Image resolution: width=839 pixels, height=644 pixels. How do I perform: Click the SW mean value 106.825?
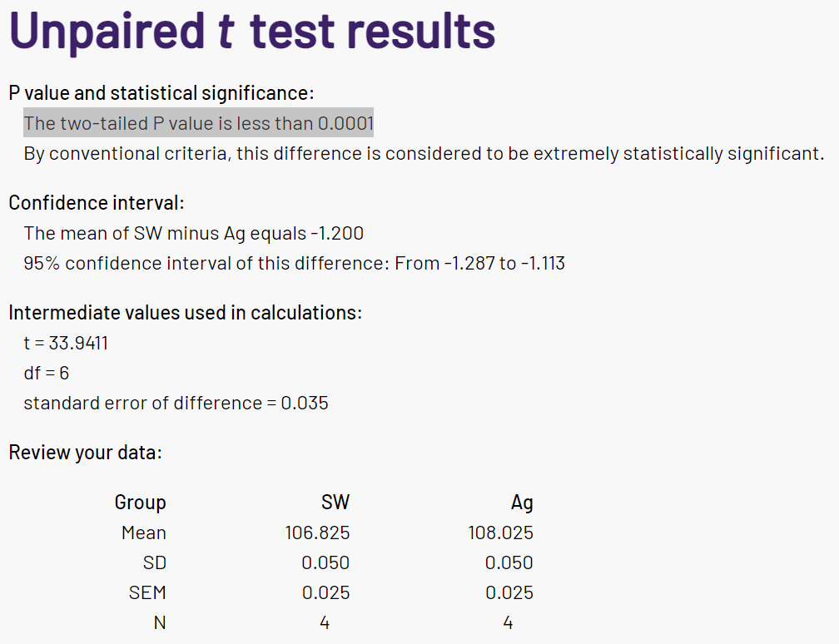pyautogui.click(x=317, y=533)
